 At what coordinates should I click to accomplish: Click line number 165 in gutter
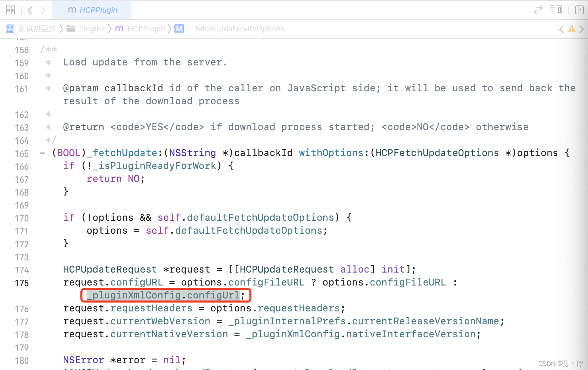22,154
